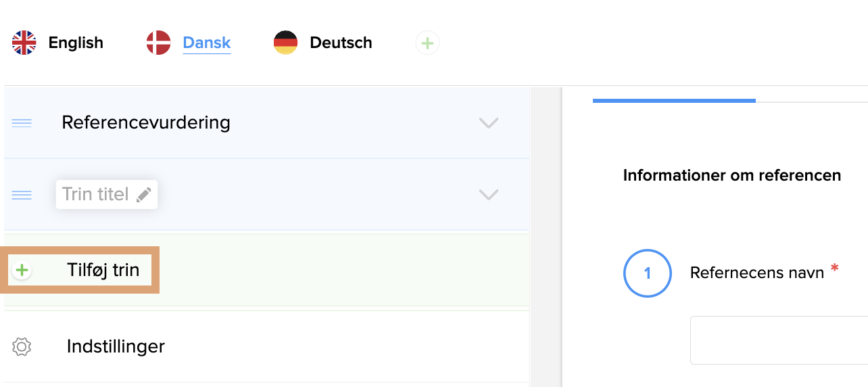Image resolution: width=868 pixels, height=387 pixels.
Task: Click the Refernecens navn text field
Action: (x=777, y=340)
